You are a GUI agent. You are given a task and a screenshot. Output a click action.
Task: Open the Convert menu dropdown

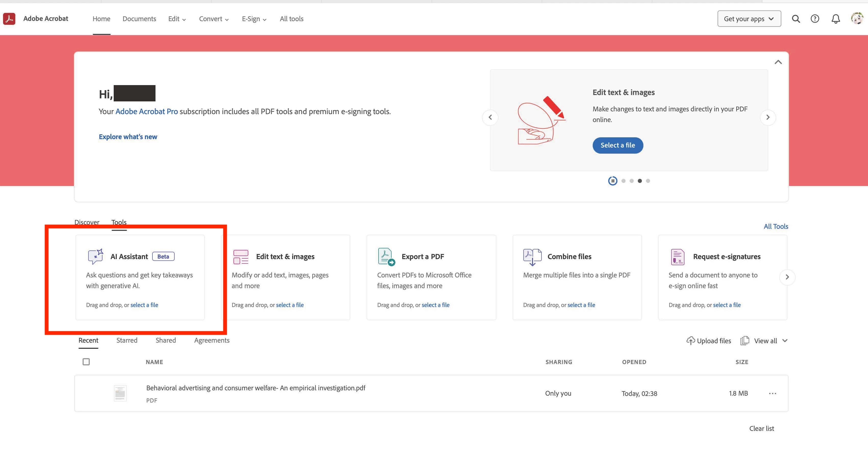click(214, 19)
